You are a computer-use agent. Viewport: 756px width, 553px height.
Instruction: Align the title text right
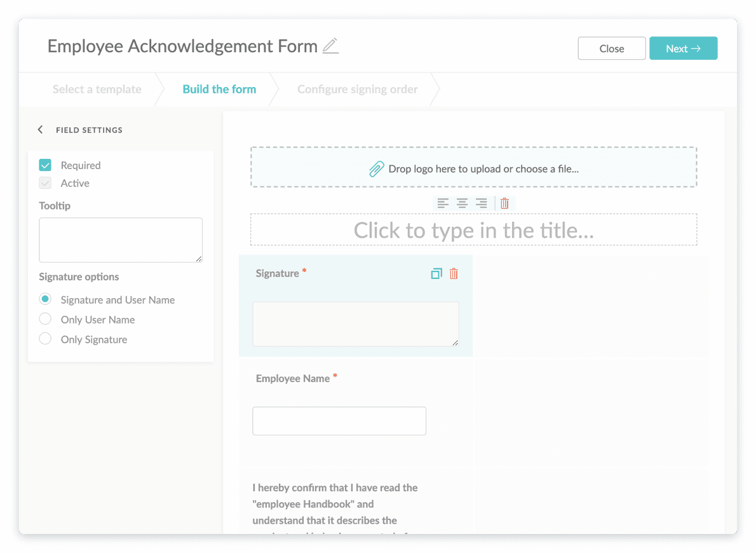[481, 203]
